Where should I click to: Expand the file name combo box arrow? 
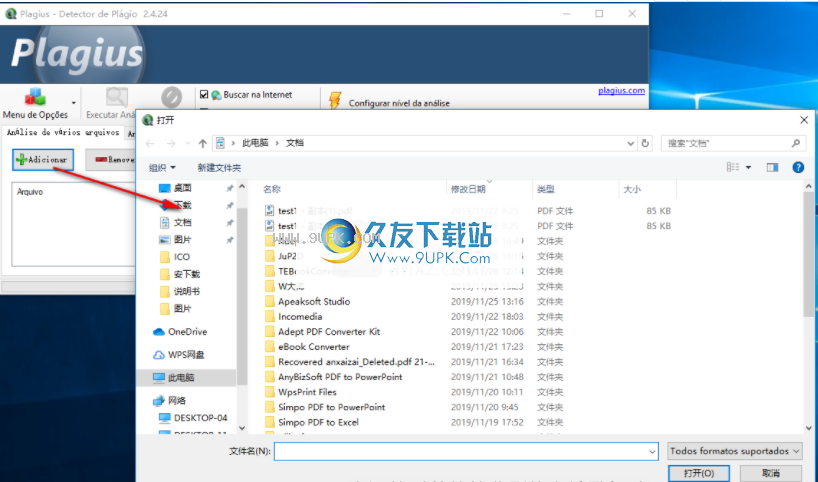pos(652,452)
